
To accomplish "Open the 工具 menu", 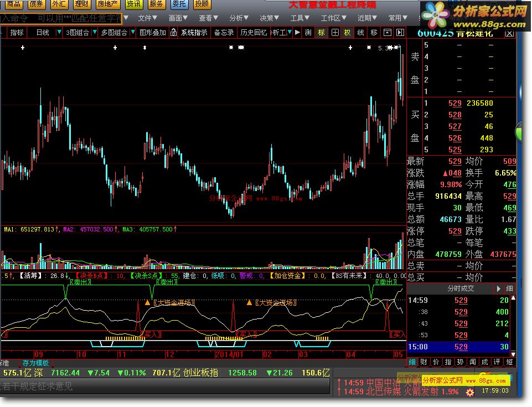I will [300, 18].
